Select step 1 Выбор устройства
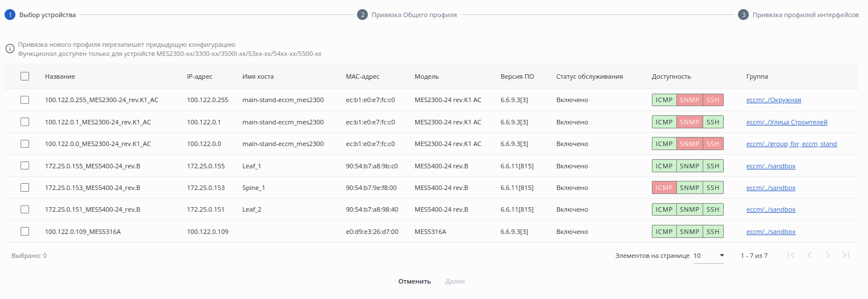This screenshot has width=868, height=299. [x=47, y=15]
